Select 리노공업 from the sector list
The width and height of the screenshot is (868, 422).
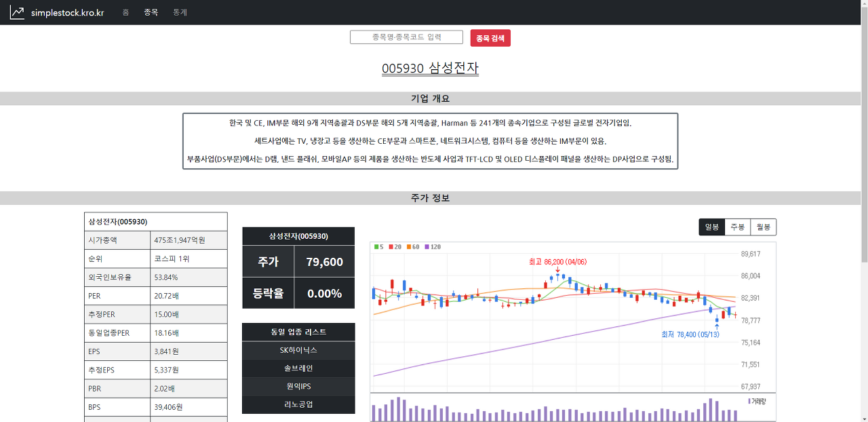coord(298,404)
